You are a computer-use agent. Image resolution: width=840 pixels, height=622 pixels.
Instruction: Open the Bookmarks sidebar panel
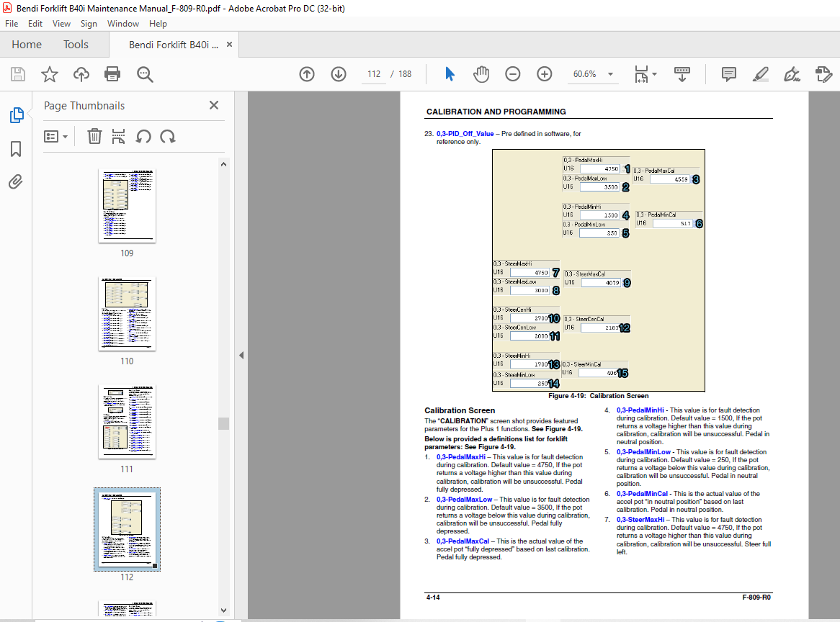(x=16, y=149)
